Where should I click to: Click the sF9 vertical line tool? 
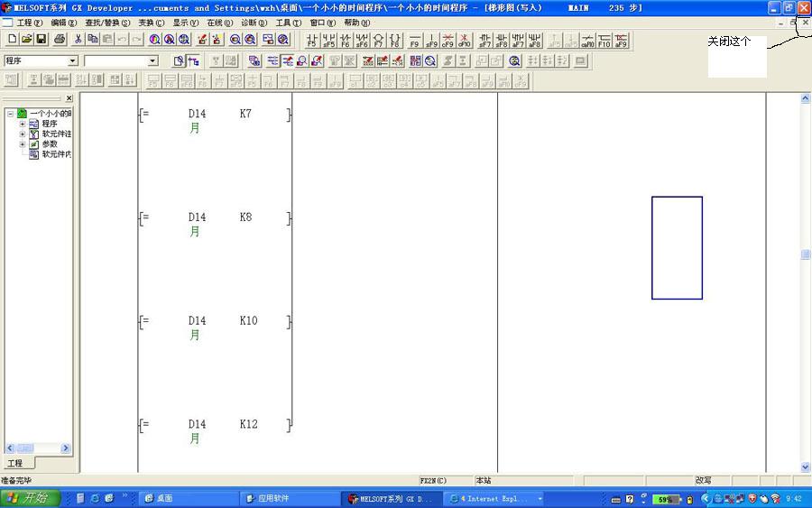[431, 41]
